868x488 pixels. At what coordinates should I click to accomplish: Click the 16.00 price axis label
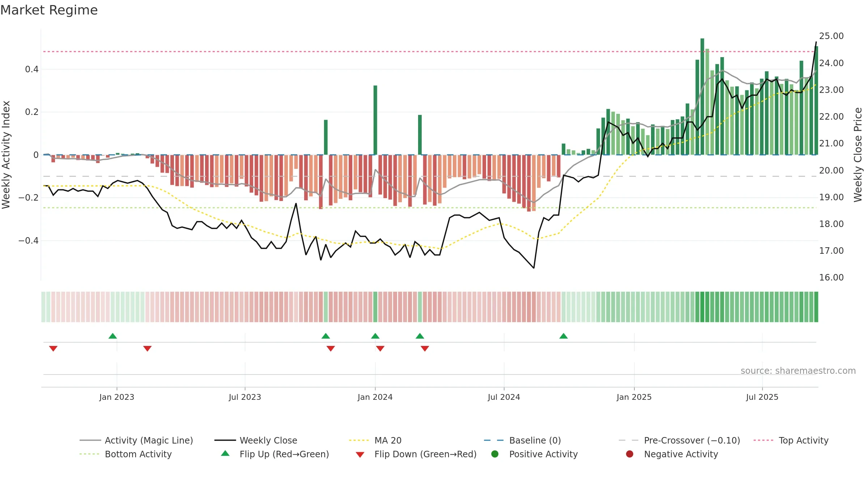[x=831, y=277]
